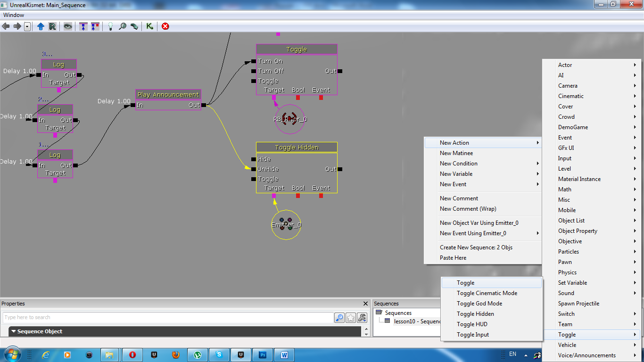Click the curved green arrow toolbar icon
Viewport: 644px width, 362px height.
point(134,26)
